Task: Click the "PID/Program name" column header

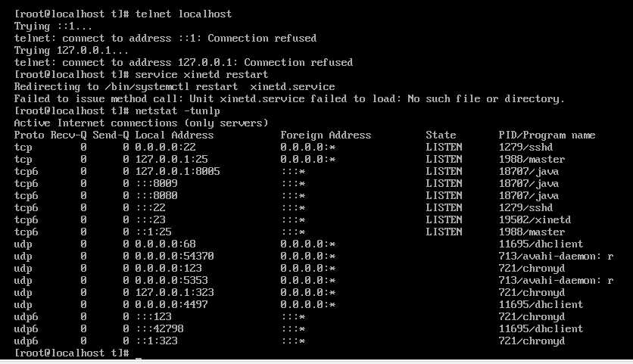Action: (x=547, y=135)
